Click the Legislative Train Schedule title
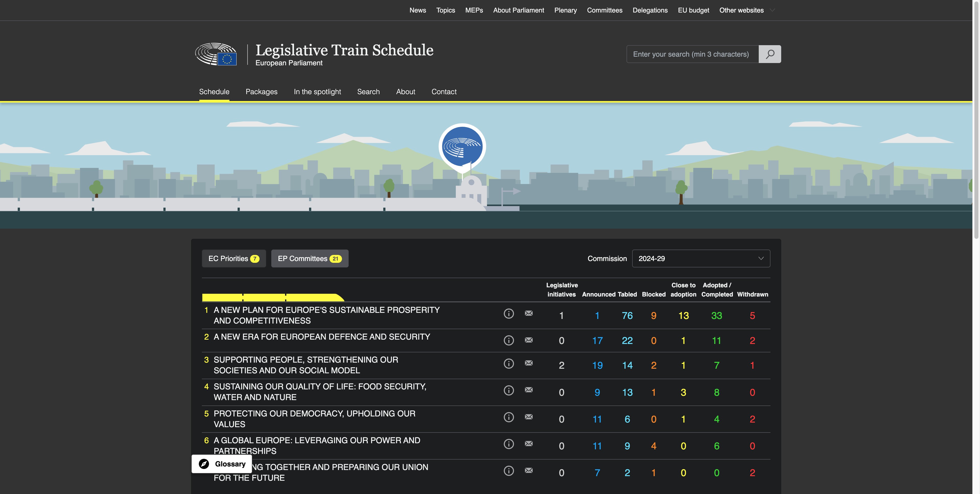This screenshot has width=980, height=494. 344,50
